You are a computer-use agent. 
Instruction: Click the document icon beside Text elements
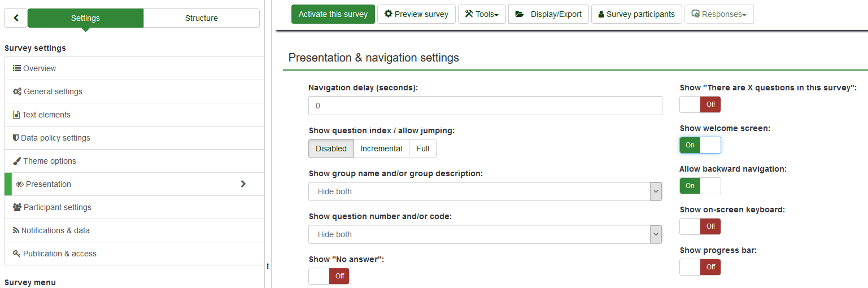click(x=16, y=115)
